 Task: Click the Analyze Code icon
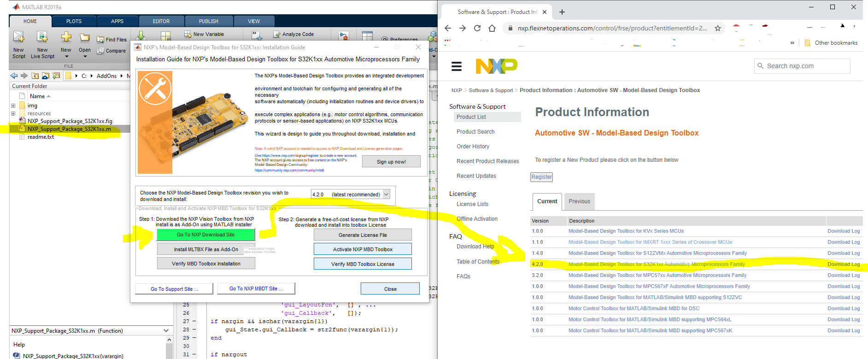click(276, 34)
